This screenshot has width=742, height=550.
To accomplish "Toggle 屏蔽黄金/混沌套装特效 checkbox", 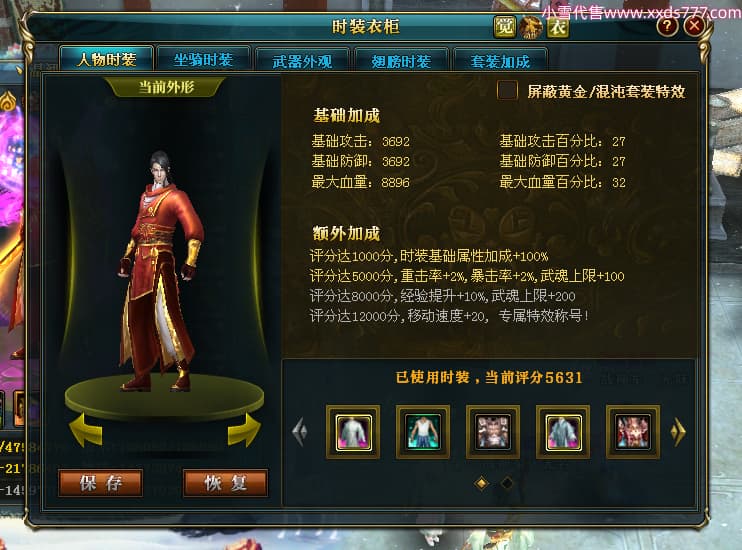I will pos(507,90).
